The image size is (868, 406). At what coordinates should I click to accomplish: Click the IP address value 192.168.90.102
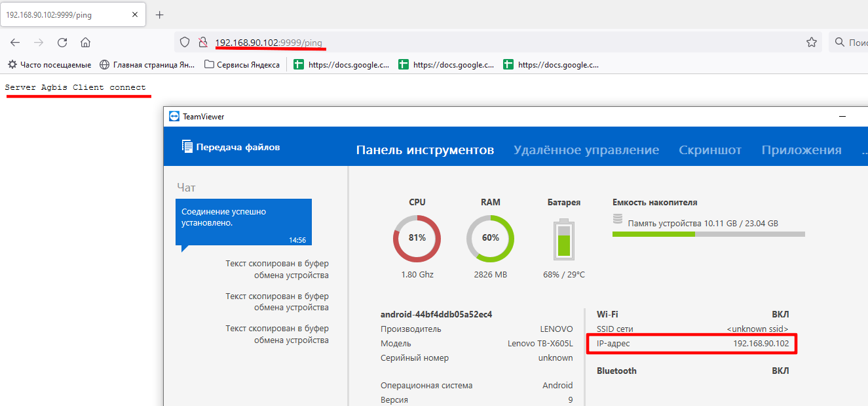point(761,344)
